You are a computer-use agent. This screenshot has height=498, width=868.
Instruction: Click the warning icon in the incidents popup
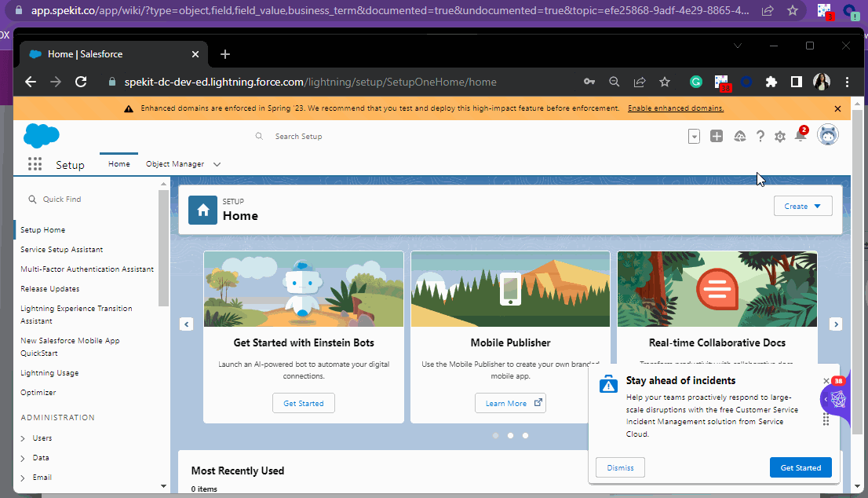pos(608,383)
